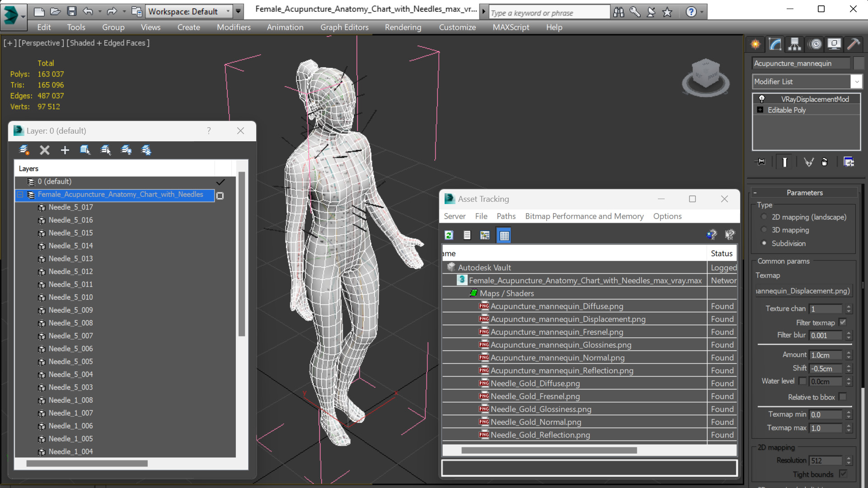Collapse the Female_Acupuncture_Anatomy_Chart_with_Needles layer
The height and width of the screenshot is (488, 868).
[20, 195]
